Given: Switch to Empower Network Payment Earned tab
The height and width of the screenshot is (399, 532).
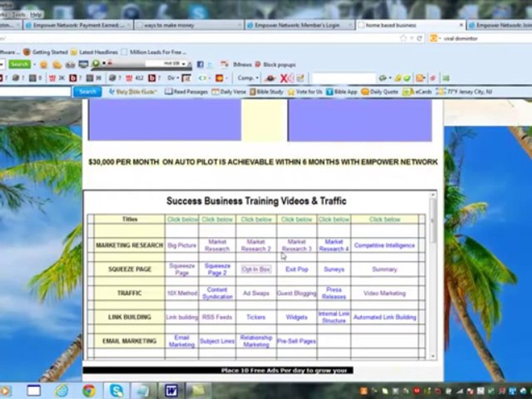Looking at the screenshot, I should pyautogui.click(x=78, y=25).
